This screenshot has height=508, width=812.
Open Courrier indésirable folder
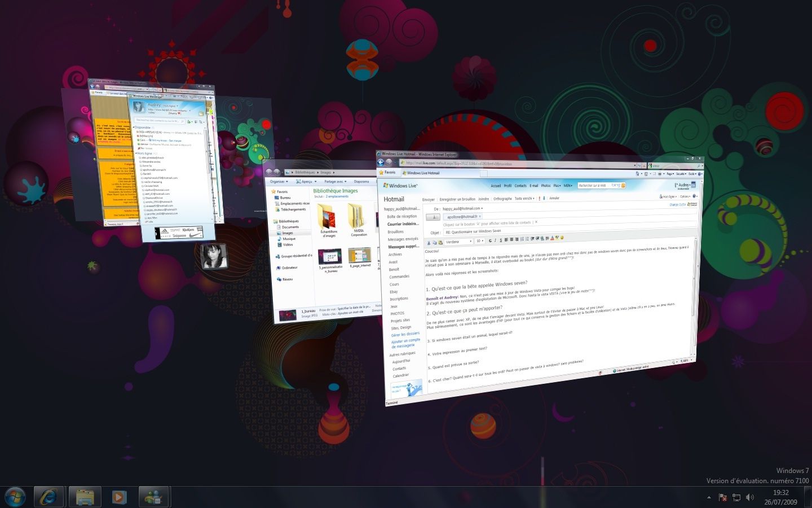[403, 224]
